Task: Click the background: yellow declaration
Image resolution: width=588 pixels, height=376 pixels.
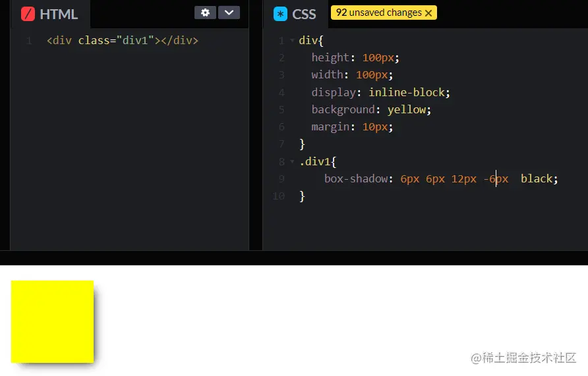Action: (371, 109)
